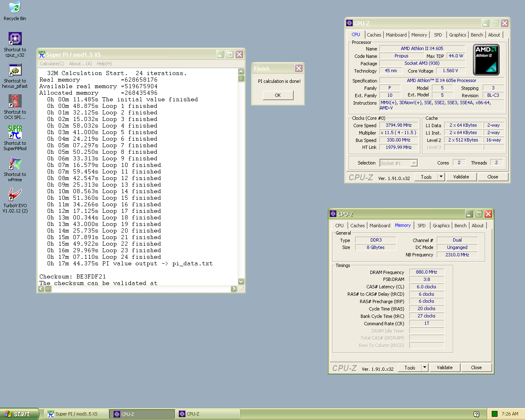This screenshot has width=525, height=420.
Task: Click the taskbar clock showing 7:26 AM
Action: pos(510,414)
